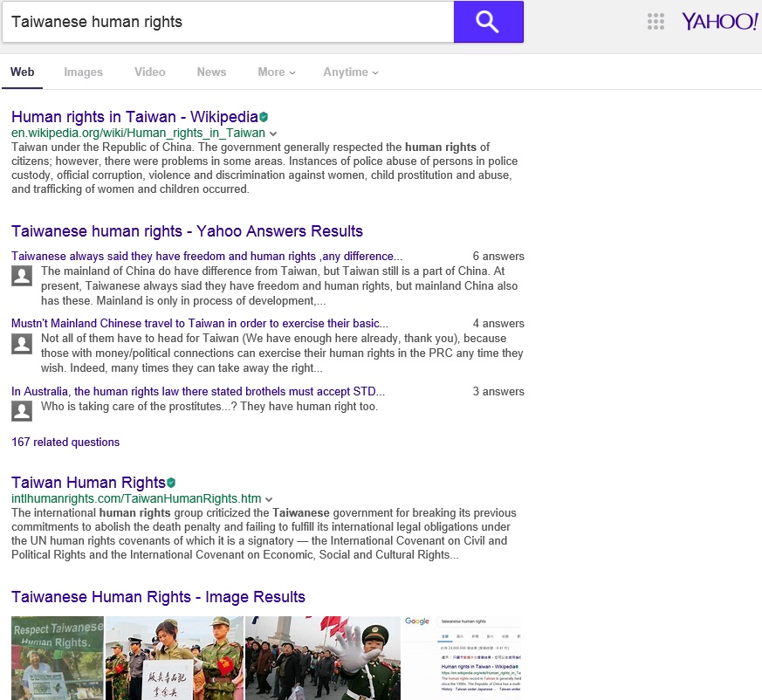762x700 pixels.
Task: Open the 167 related questions link
Action: [65, 443]
